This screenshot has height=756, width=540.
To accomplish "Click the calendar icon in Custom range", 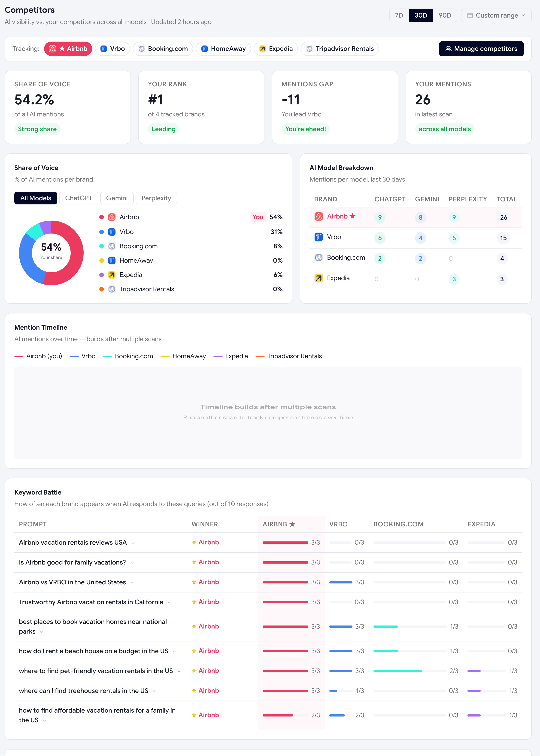I will click(470, 15).
